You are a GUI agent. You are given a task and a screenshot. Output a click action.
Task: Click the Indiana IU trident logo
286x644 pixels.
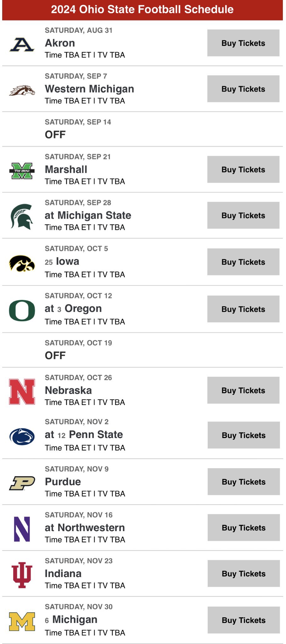coord(22,575)
